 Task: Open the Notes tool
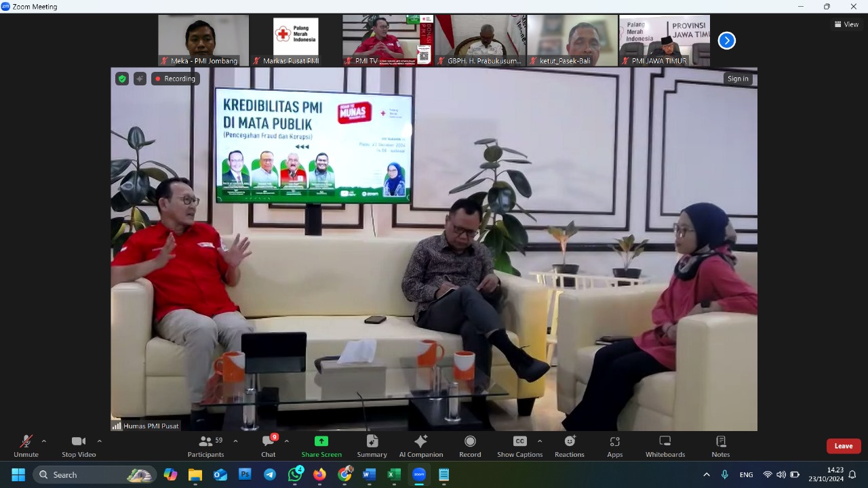[720, 446]
